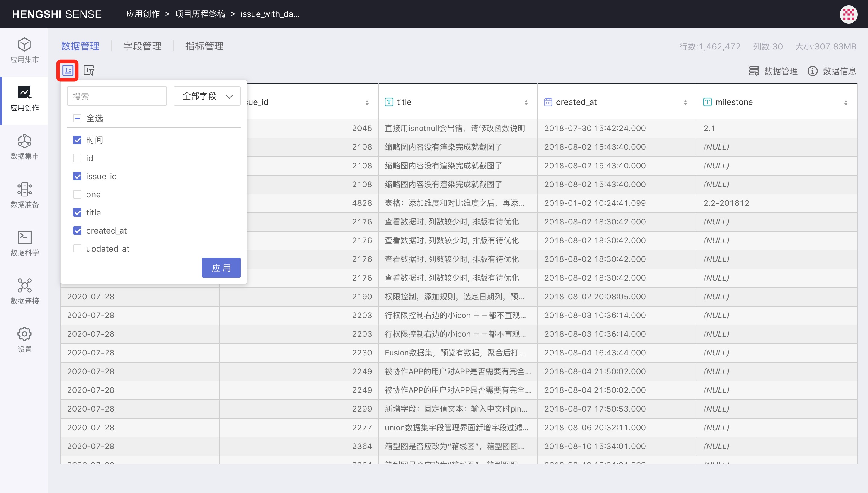Go to 项目历程终稿 in breadcrumb

[x=200, y=14]
